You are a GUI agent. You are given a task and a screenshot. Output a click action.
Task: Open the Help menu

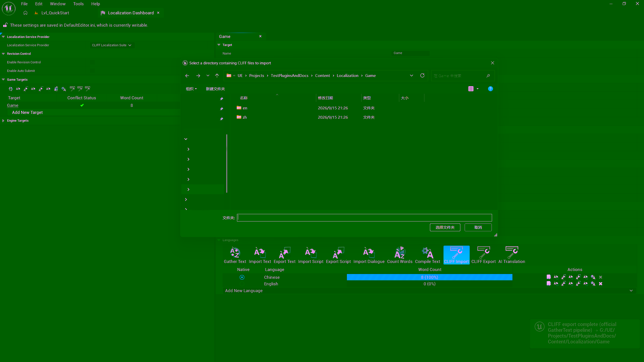click(96, 4)
